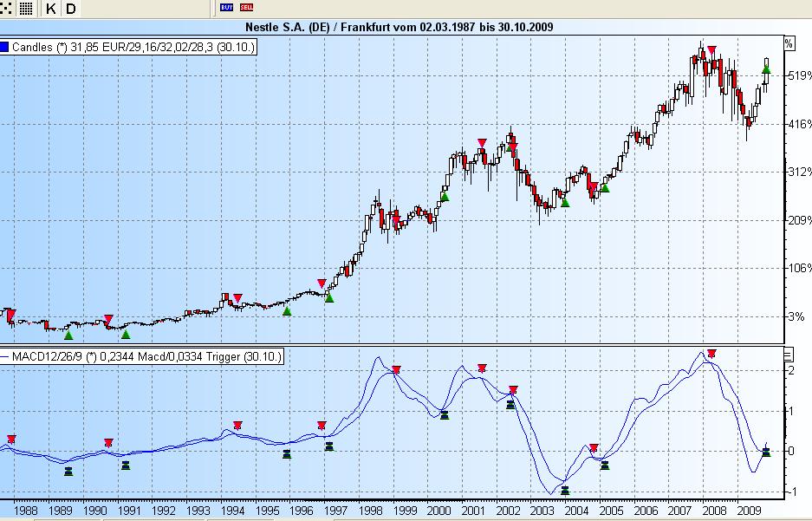Screen dimensions: 812x521
Task: Click the percent scale button on the price chart
Action: 789,43
